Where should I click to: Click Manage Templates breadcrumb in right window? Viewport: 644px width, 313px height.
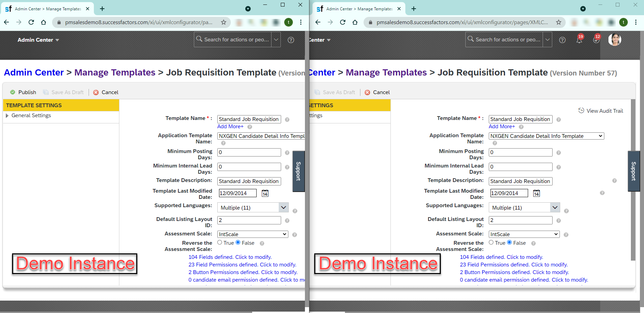tap(386, 72)
